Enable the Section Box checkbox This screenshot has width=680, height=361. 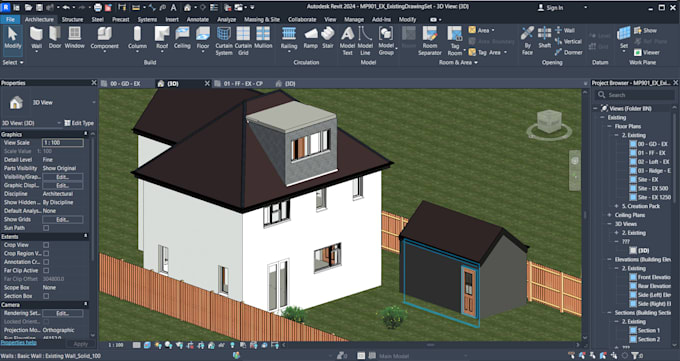46,296
